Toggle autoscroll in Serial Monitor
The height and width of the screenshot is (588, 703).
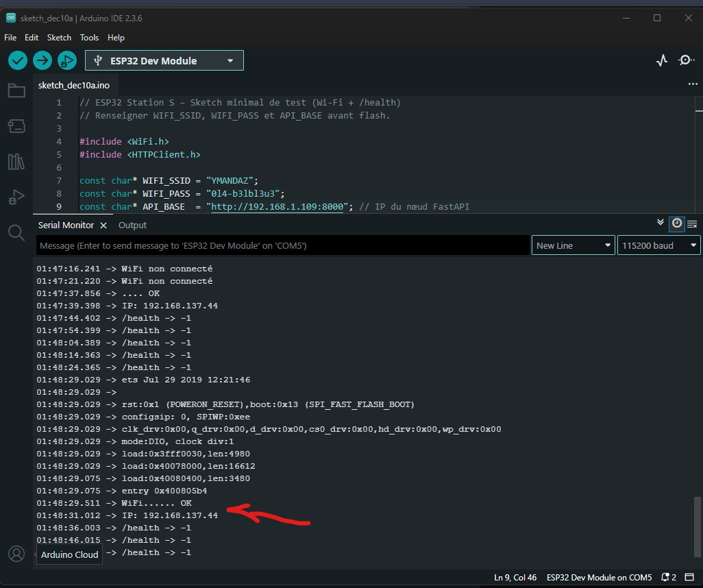[661, 223]
